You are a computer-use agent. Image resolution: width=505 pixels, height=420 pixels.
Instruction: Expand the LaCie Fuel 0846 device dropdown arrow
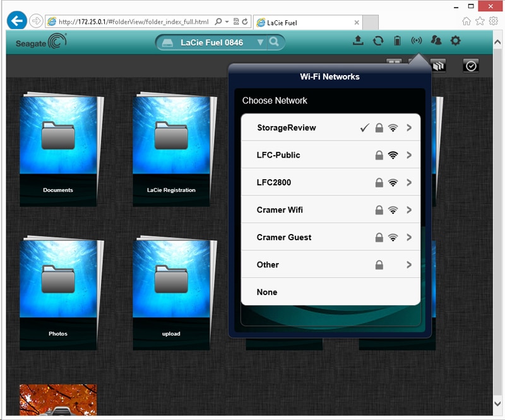(x=260, y=42)
